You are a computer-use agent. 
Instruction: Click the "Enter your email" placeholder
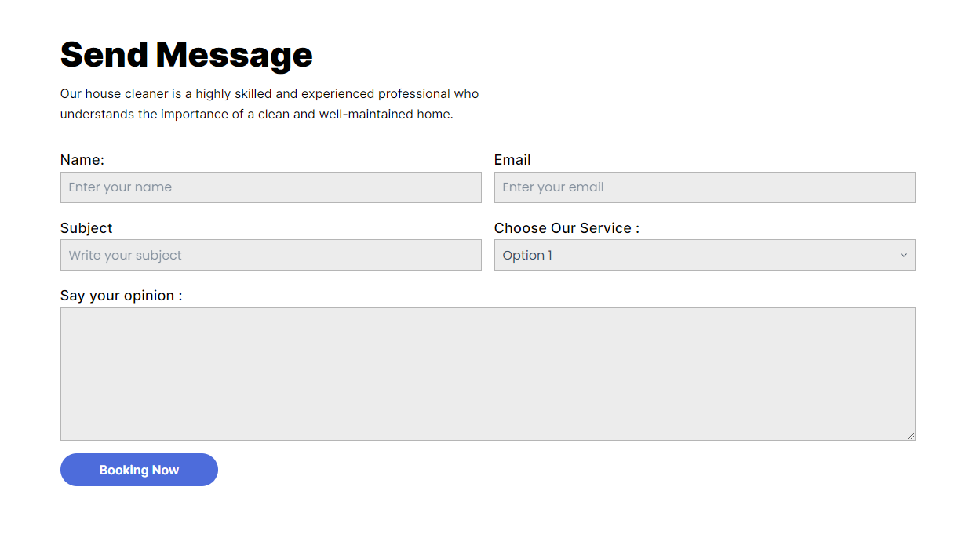[553, 187]
